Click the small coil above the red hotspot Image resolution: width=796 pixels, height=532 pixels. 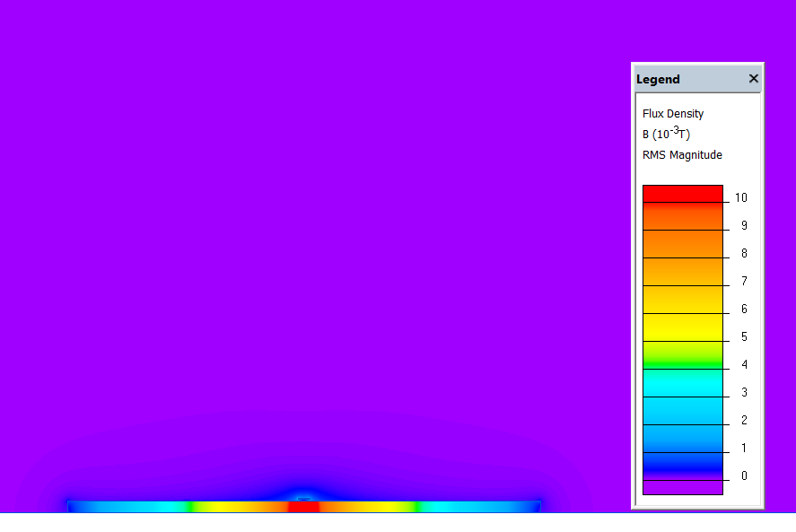coord(303,496)
